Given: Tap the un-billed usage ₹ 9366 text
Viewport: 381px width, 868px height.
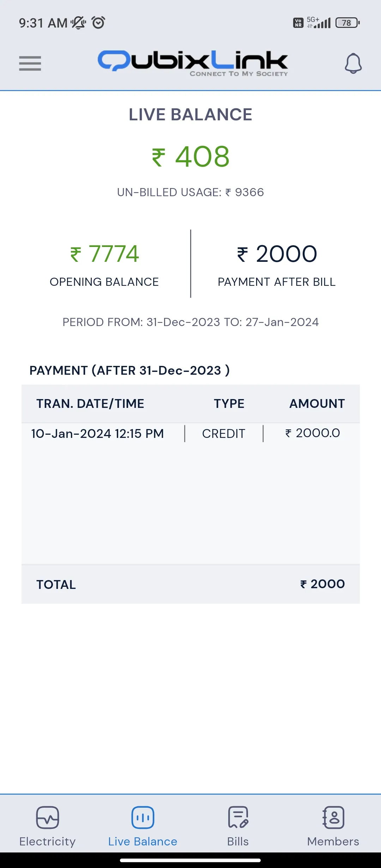Looking at the screenshot, I should [x=190, y=192].
